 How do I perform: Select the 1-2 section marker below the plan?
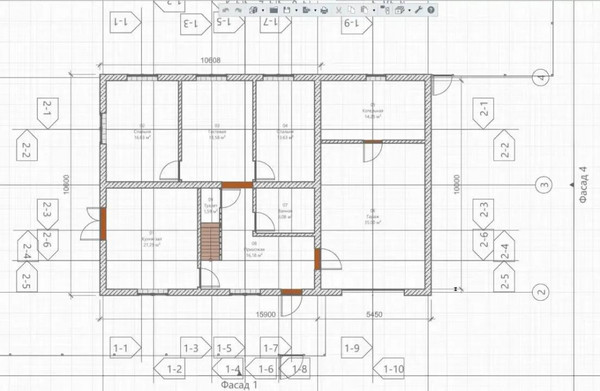[170, 369]
